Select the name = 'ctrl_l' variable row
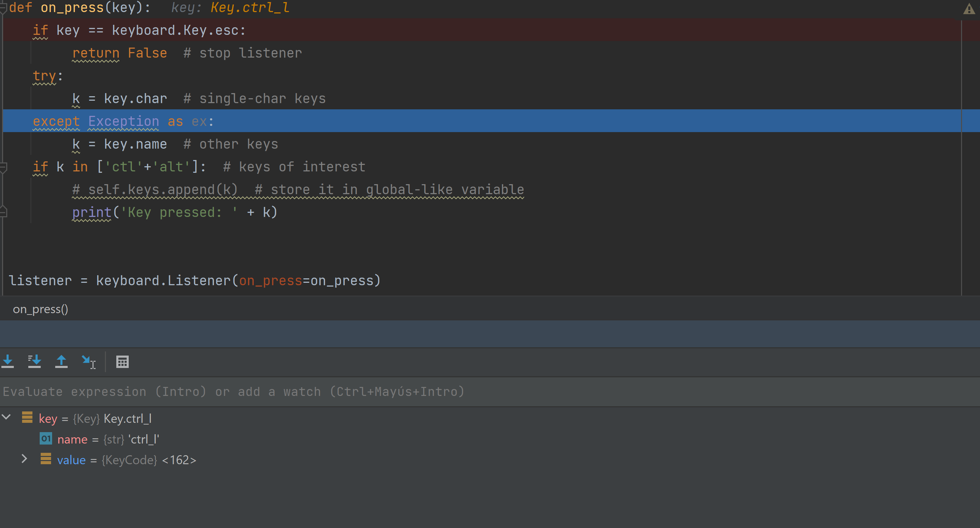The height and width of the screenshot is (528, 980). [490, 439]
